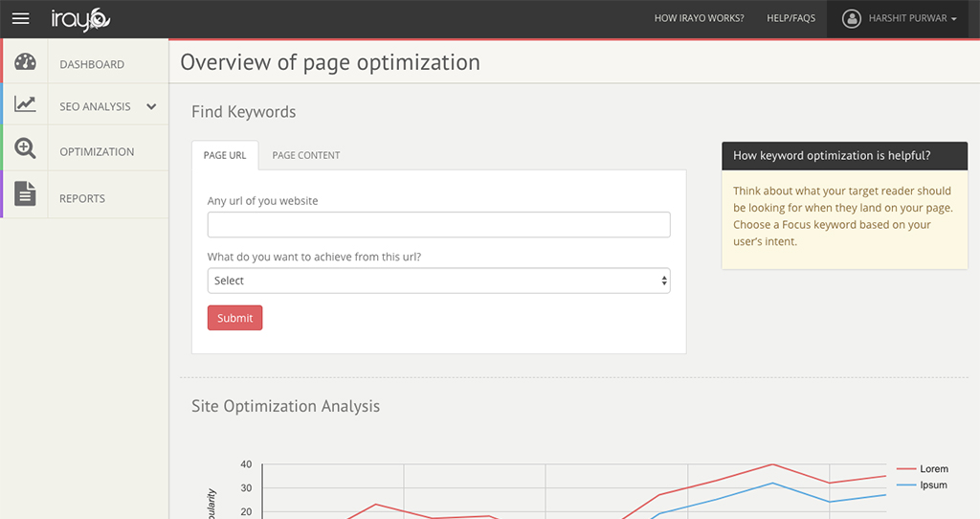Screen dimensions: 980x519
Task: Click the Reports document icon
Action: coord(25,193)
